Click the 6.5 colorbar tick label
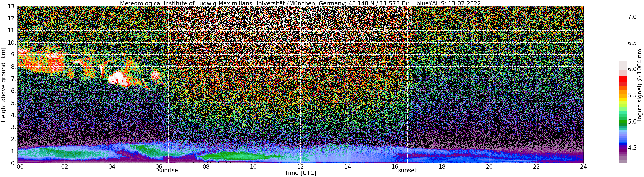 (632, 43)
